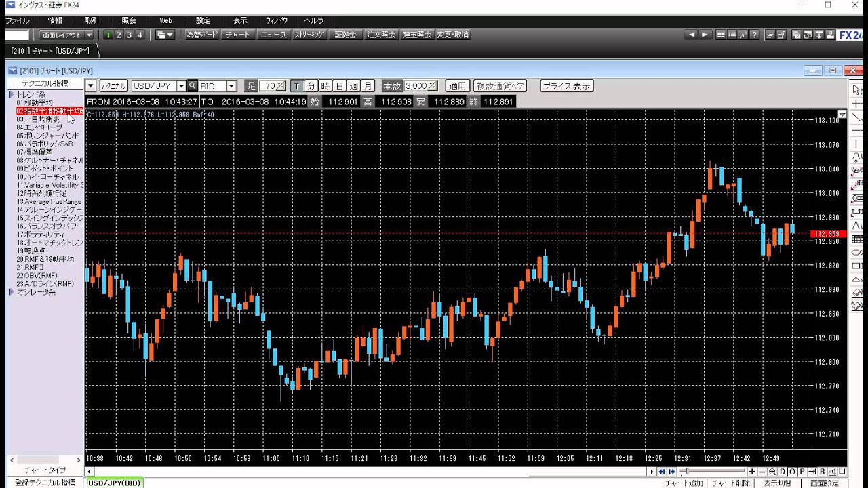The image size is (868, 488).
Task: Click the 本数 field showing 3,000
Action: click(x=420, y=86)
